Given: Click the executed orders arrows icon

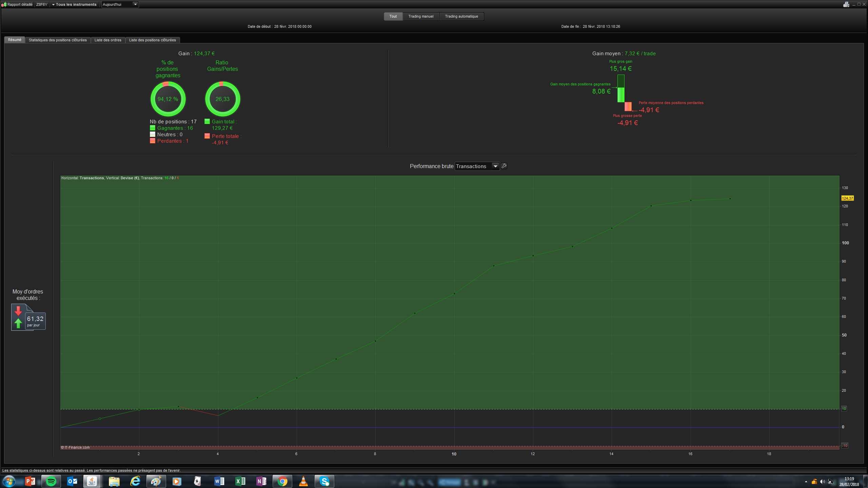Looking at the screenshot, I should [x=19, y=317].
